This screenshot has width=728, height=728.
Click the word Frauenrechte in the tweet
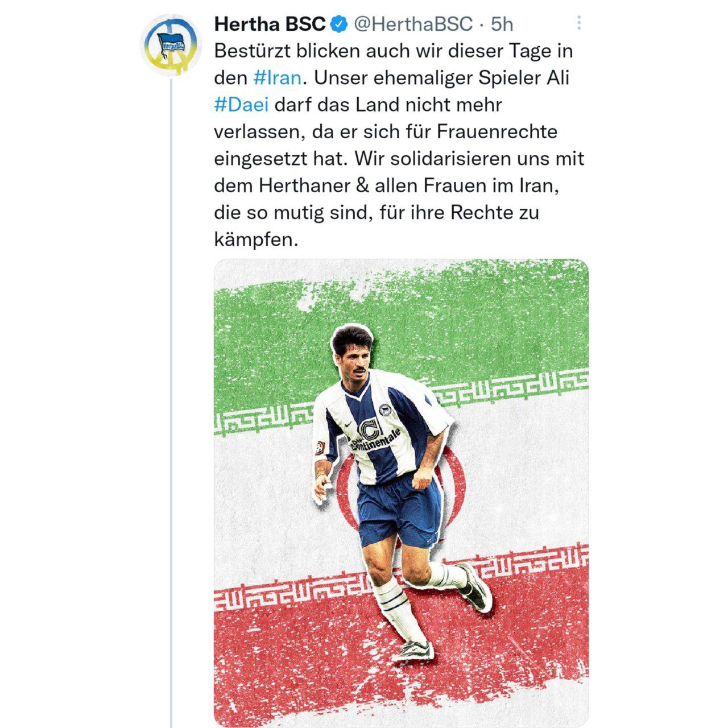coord(497,132)
